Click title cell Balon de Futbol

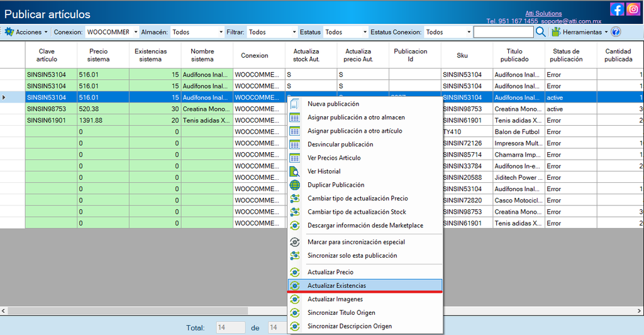pyautogui.click(x=519, y=132)
